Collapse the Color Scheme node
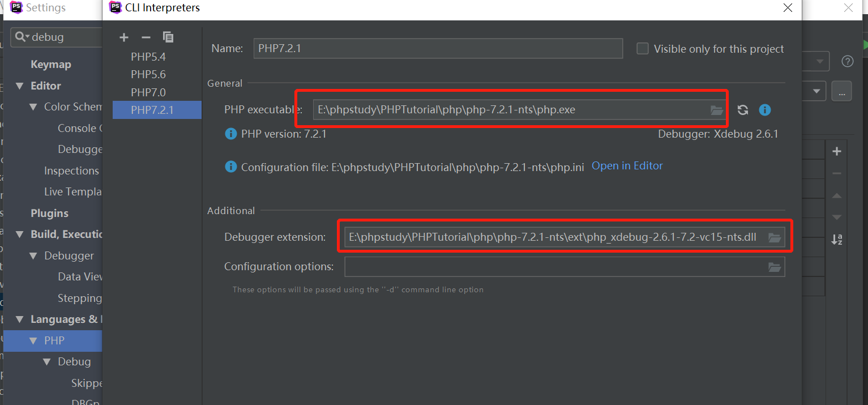868x405 pixels. tap(33, 107)
